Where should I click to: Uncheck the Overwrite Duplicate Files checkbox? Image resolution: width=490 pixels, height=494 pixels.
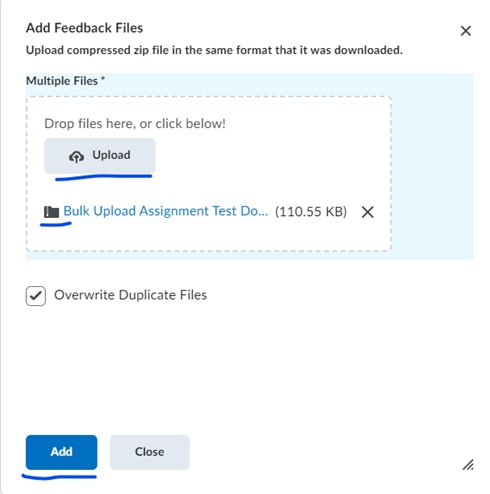[36, 296]
